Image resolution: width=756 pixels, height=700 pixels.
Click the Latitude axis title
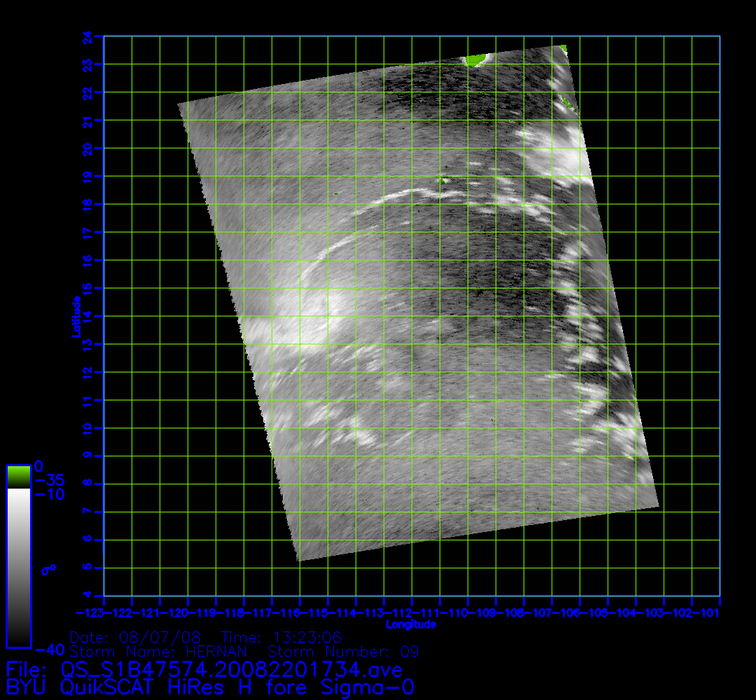[x=75, y=316]
